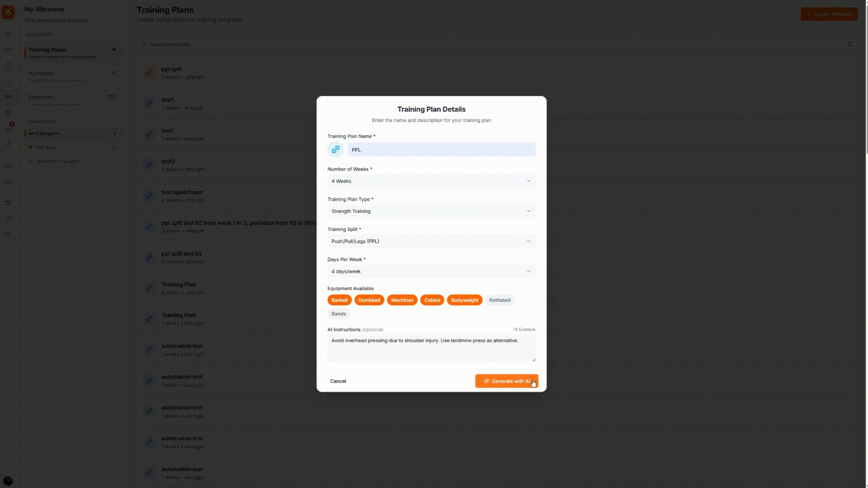Deselect the Barbell equipment chip
The image size is (868, 488).
pyautogui.click(x=339, y=300)
